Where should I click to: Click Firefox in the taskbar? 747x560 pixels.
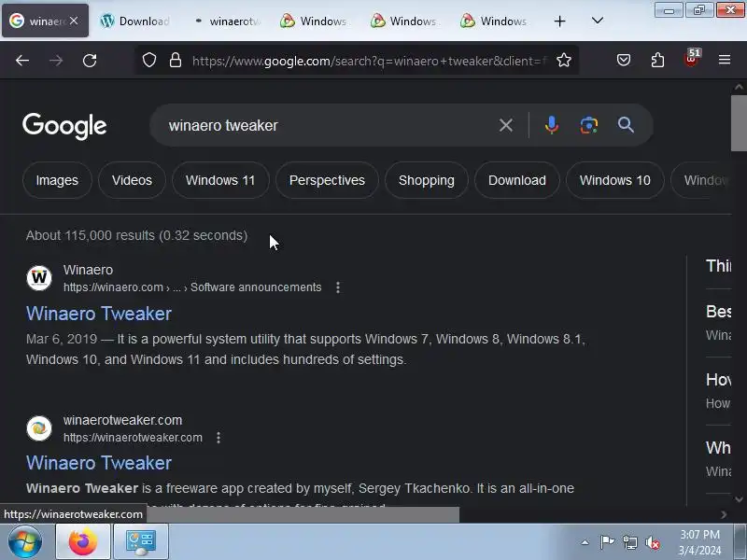coord(83,541)
